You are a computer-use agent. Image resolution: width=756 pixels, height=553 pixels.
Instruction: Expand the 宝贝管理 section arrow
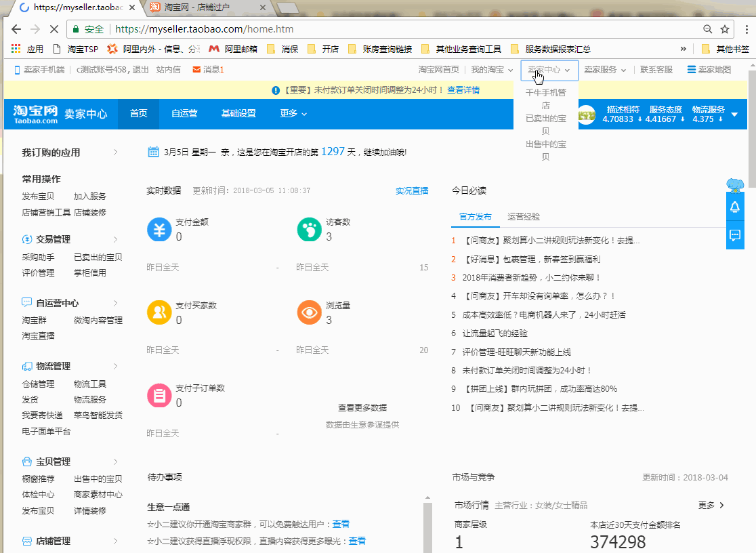[x=115, y=462]
